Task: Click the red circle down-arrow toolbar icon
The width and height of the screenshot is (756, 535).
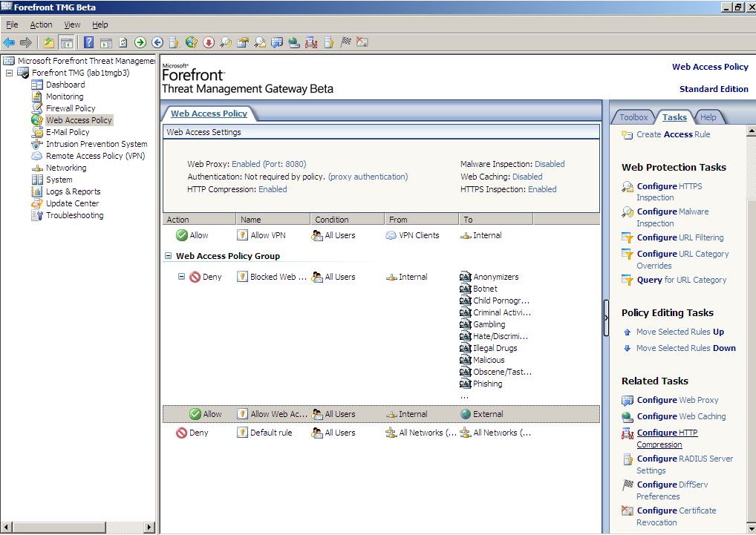Action: click(x=208, y=42)
